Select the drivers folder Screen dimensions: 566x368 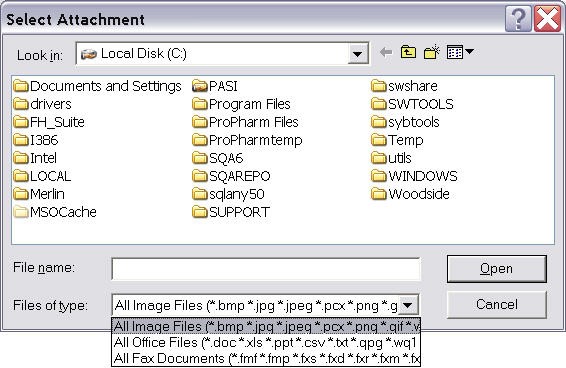tap(43, 104)
